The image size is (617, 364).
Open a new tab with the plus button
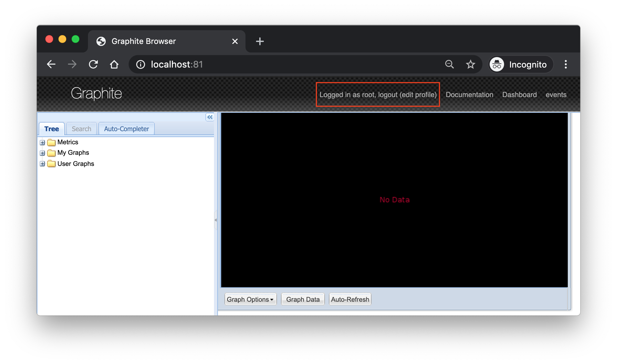(x=260, y=41)
